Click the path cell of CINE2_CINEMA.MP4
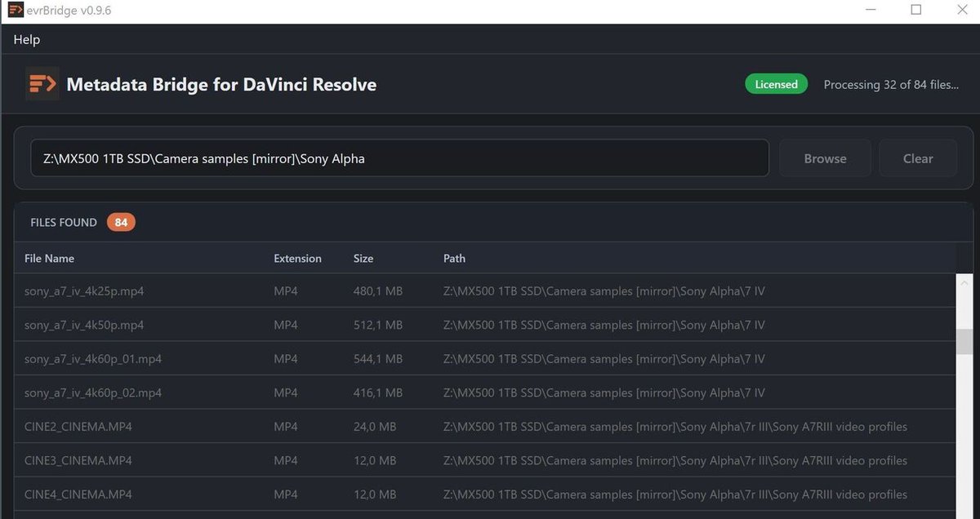Viewport: 980px width, 519px height. pos(675,426)
